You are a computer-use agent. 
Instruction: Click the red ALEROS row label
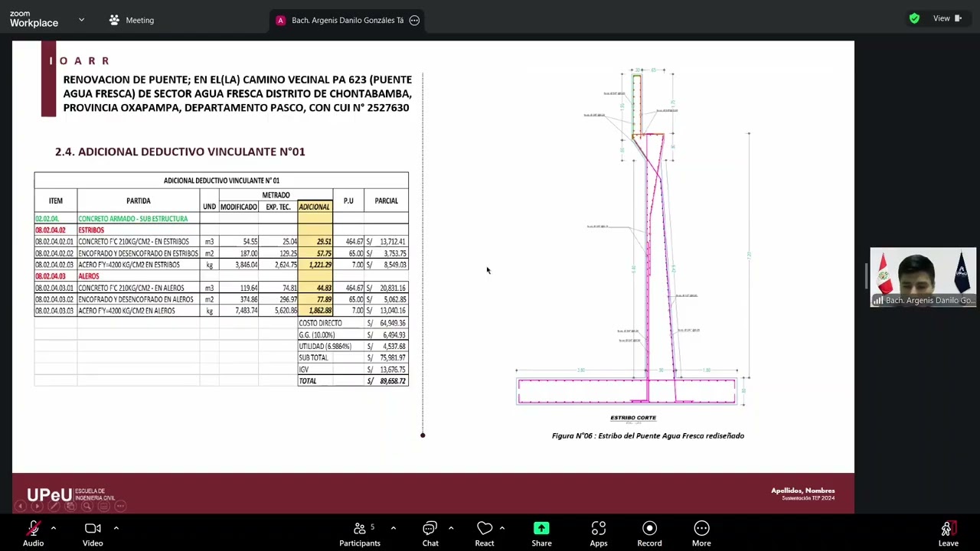click(89, 276)
